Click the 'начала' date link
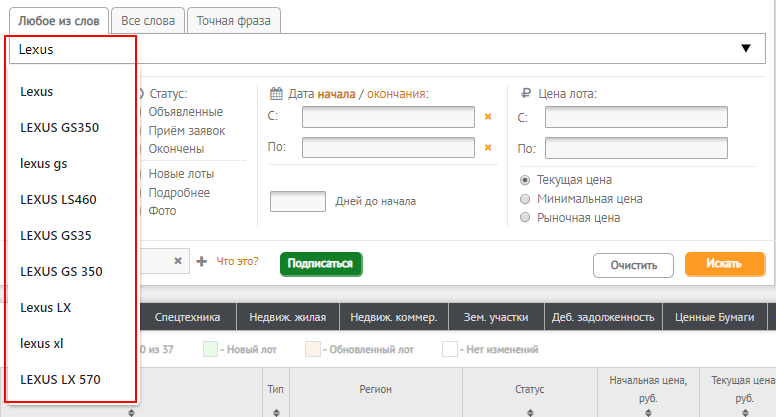 click(x=336, y=93)
